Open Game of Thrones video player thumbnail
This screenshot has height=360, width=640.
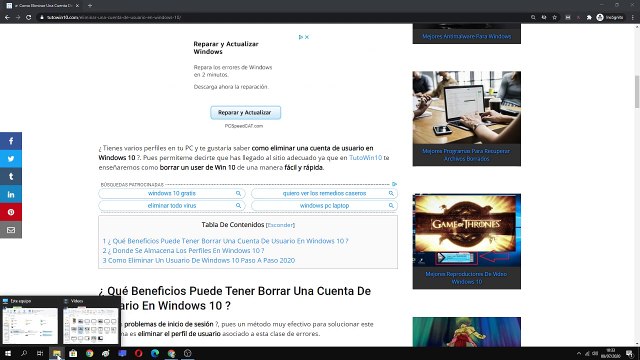point(467,230)
